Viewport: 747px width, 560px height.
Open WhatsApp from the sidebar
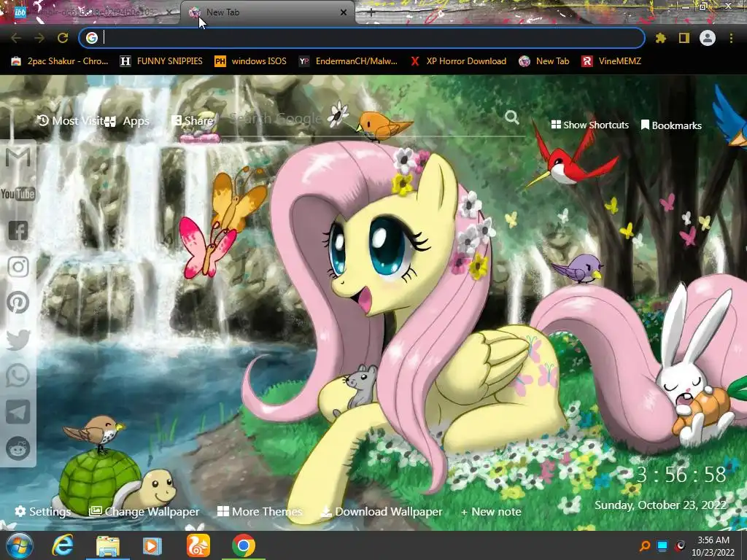pyautogui.click(x=18, y=376)
